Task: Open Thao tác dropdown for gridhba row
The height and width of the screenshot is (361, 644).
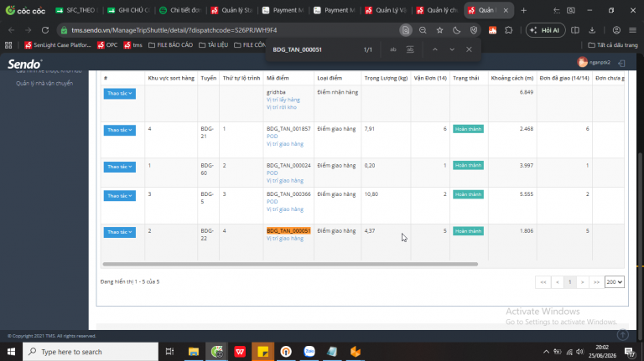Action: point(120,94)
